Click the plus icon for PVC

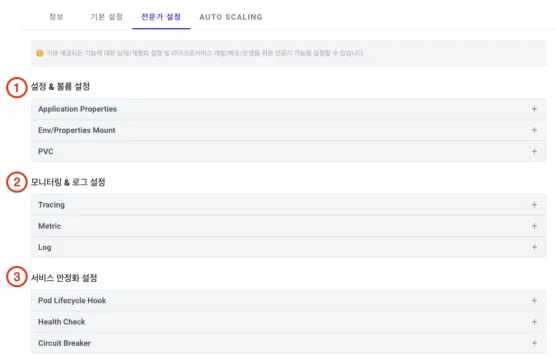click(534, 151)
